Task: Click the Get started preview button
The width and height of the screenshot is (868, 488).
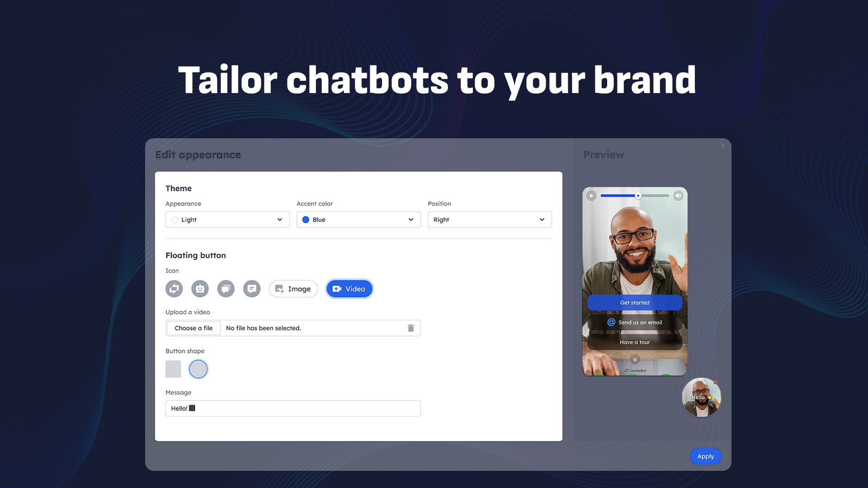Action: click(635, 302)
